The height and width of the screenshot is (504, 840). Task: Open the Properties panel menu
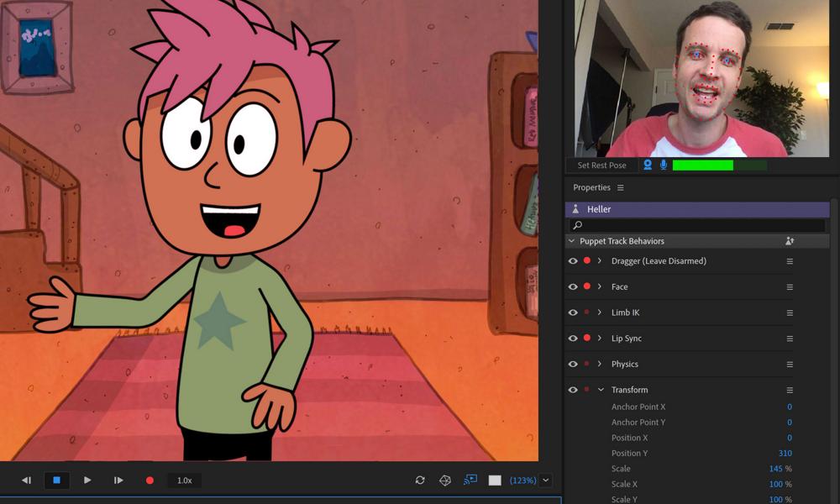[x=621, y=188]
